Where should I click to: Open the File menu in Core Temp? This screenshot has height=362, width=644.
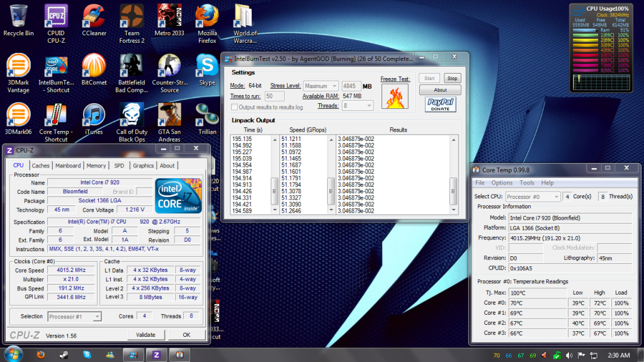(x=480, y=183)
